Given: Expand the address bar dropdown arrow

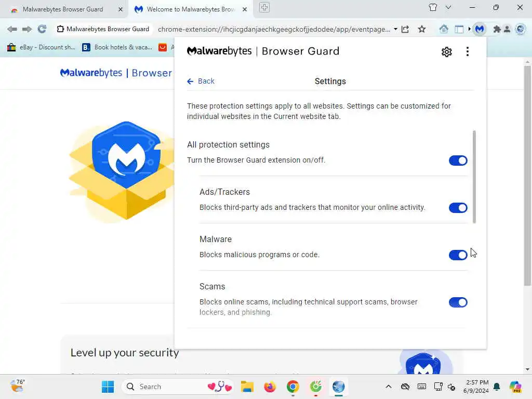Looking at the screenshot, I should click(395, 29).
